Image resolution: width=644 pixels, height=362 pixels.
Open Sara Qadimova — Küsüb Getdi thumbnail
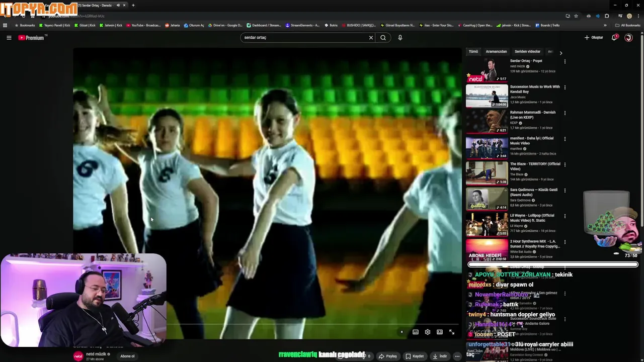click(x=487, y=199)
